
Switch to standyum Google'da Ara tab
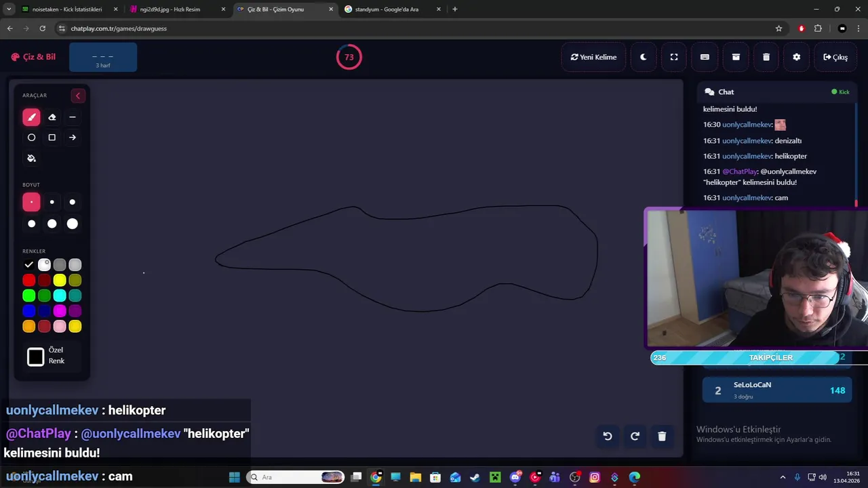[x=393, y=9]
